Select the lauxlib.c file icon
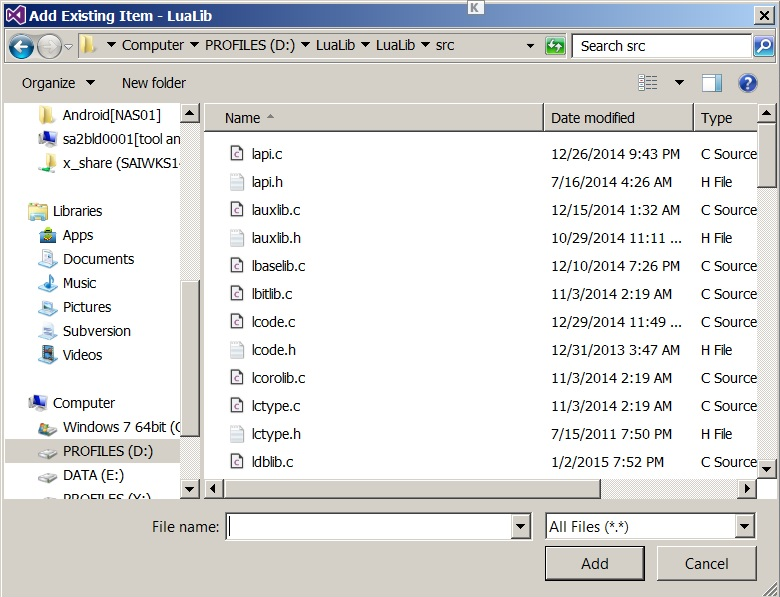The height and width of the screenshot is (597, 780). tap(237, 210)
